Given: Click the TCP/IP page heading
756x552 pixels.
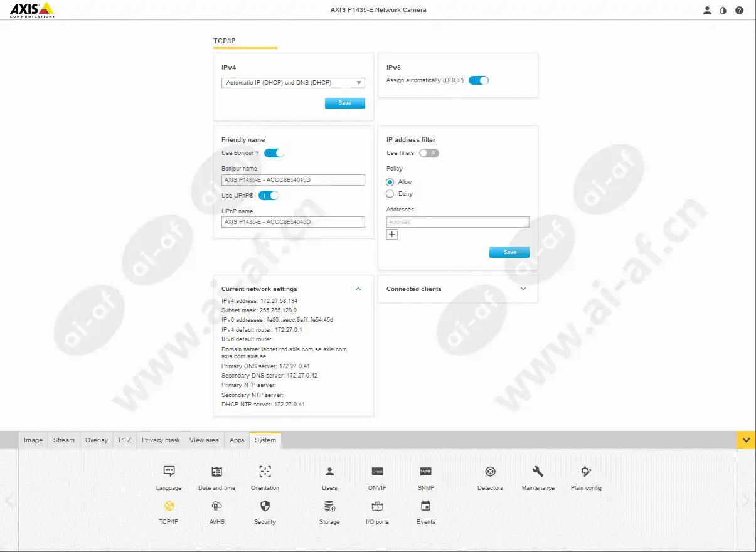Looking at the screenshot, I should 225,41.
